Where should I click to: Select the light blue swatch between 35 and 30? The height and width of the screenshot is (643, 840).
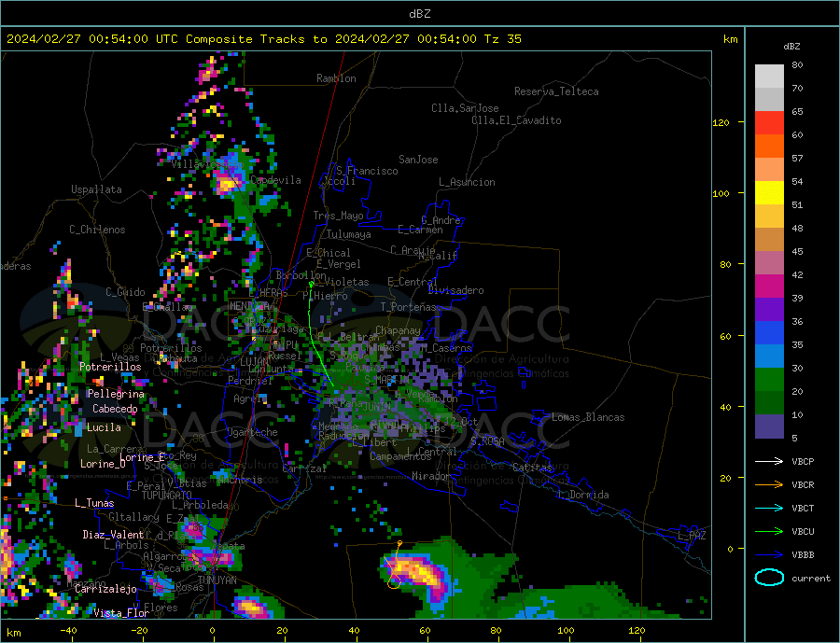(x=769, y=356)
